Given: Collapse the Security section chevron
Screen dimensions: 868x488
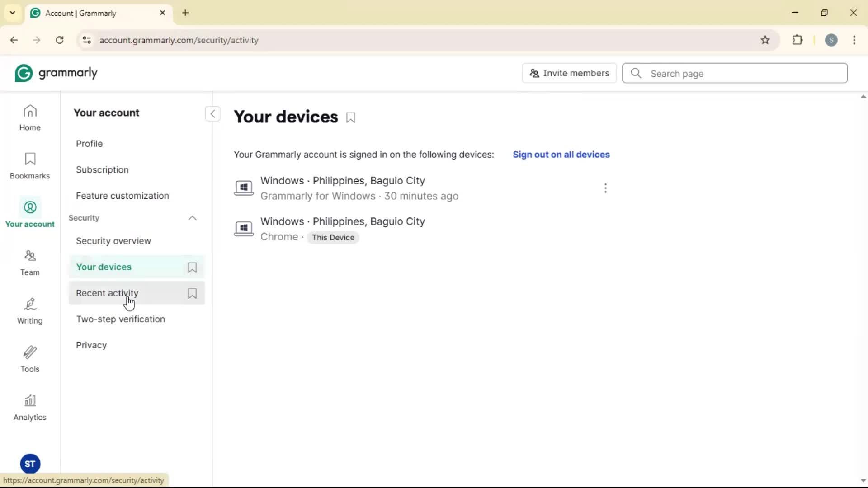Looking at the screenshot, I should pyautogui.click(x=192, y=218).
